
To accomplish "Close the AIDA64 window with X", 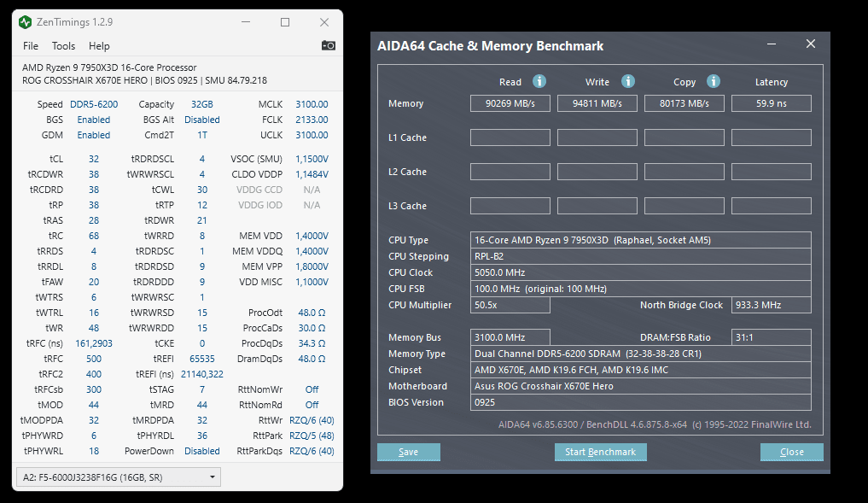I will [811, 44].
